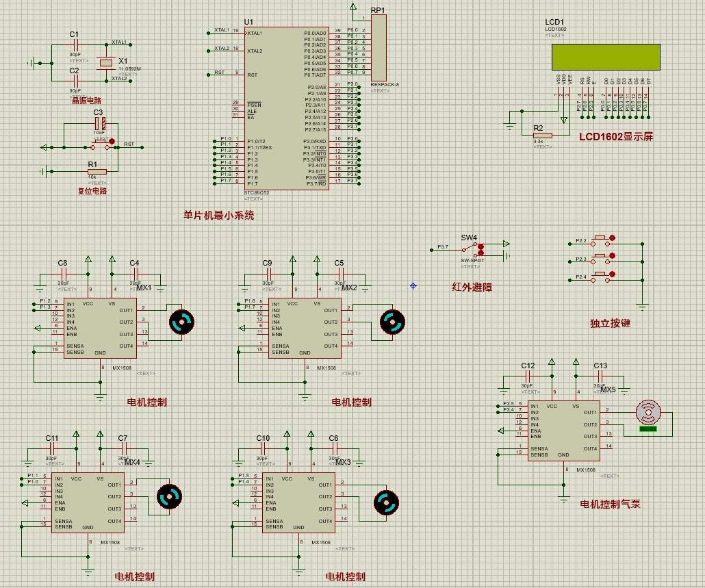
Task: Push the reset button in the reset circuit
Action: pyautogui.click(x=99, y=145)
